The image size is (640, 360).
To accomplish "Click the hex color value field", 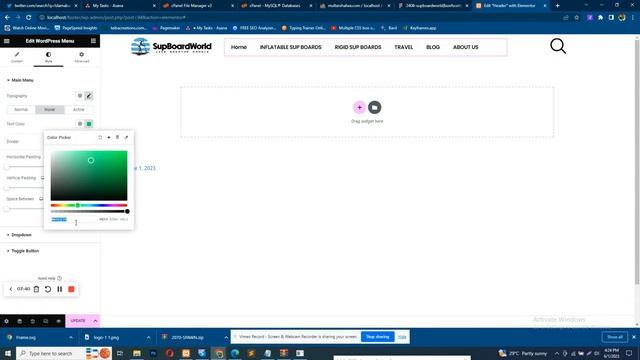I will [73, 220].
